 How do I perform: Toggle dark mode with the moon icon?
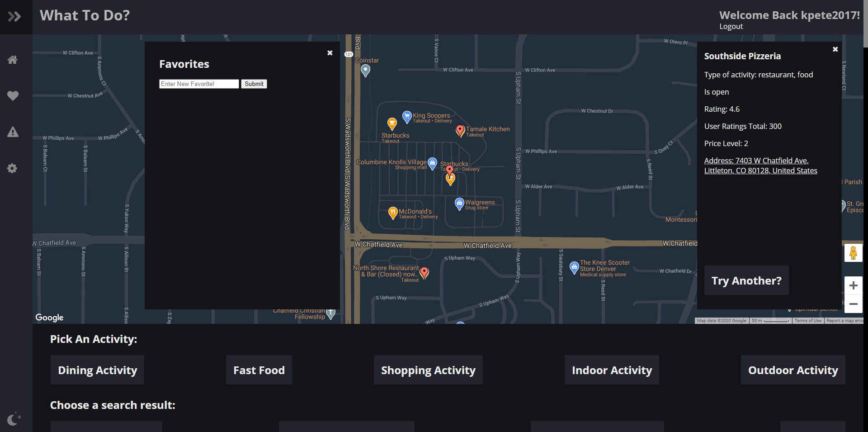[x=14, y=419]
